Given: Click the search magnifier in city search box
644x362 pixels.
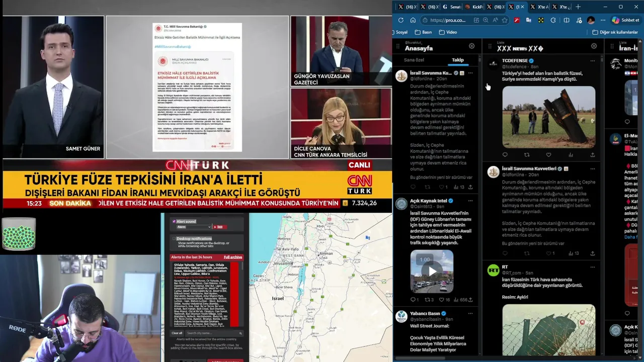Looking at the screenshot, I should click(x=240, y=333).
